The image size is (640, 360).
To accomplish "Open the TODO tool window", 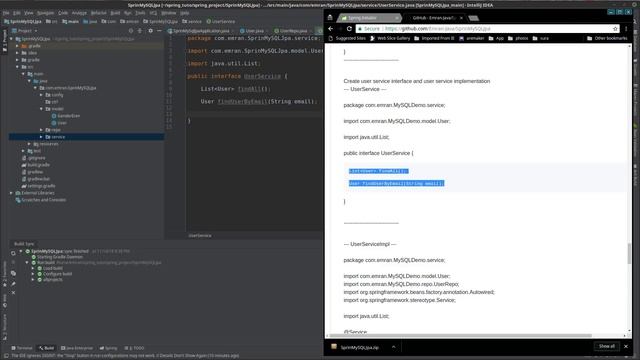I will click(x=134, y=348).
